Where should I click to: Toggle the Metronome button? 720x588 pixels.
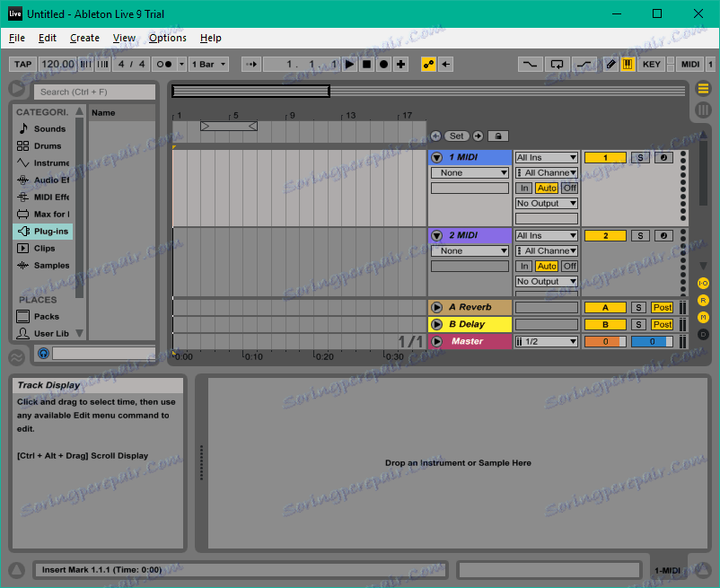(x=164, y=65)
